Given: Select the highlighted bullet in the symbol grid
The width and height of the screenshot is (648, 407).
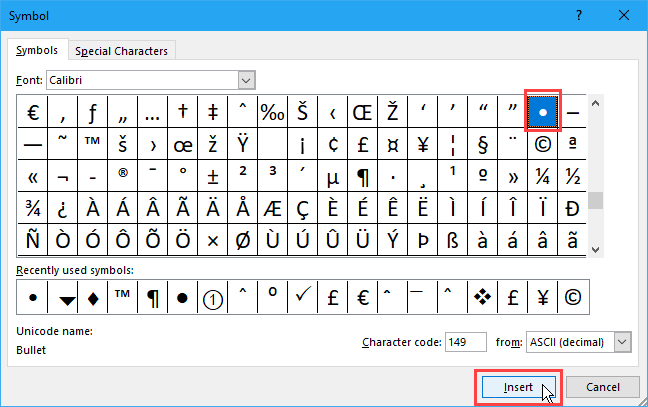Looking at the screenshot, I should click(x=543, y=112).
